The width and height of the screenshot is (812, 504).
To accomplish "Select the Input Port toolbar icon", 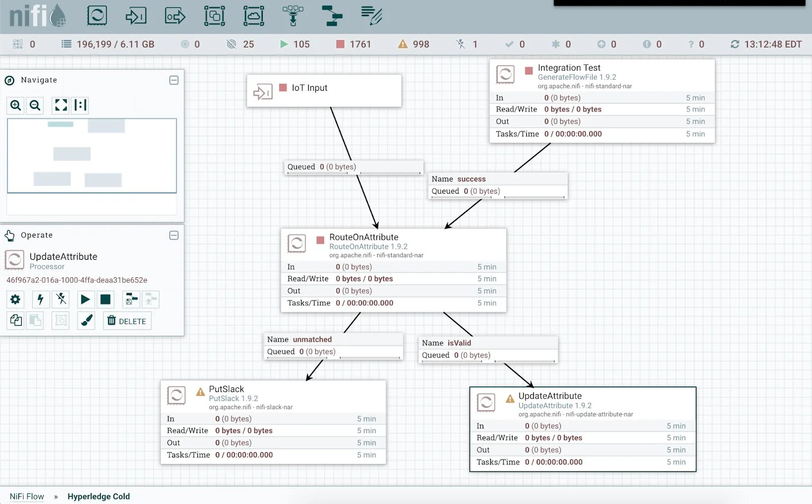I will 136,16.
